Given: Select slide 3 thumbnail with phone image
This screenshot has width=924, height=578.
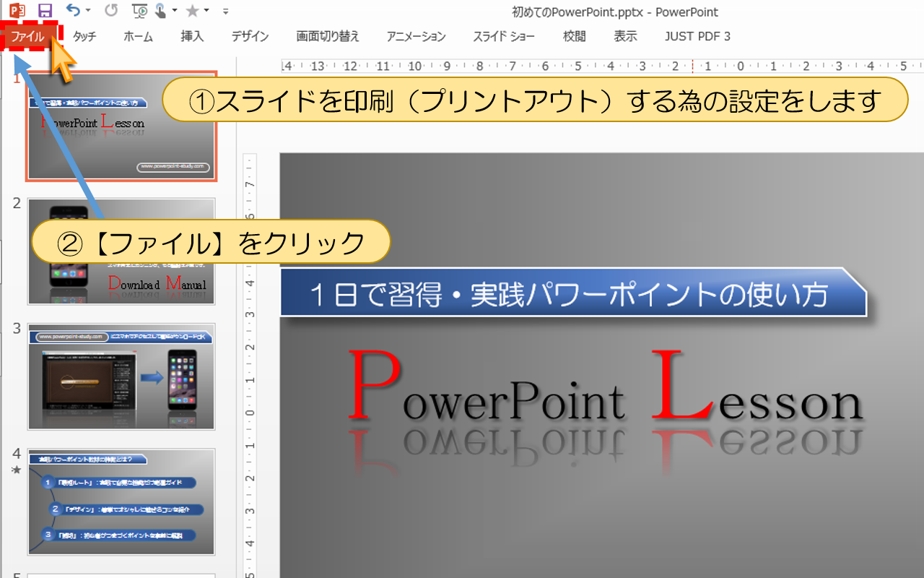Looking at the screenshot, I should coord(121,376).
